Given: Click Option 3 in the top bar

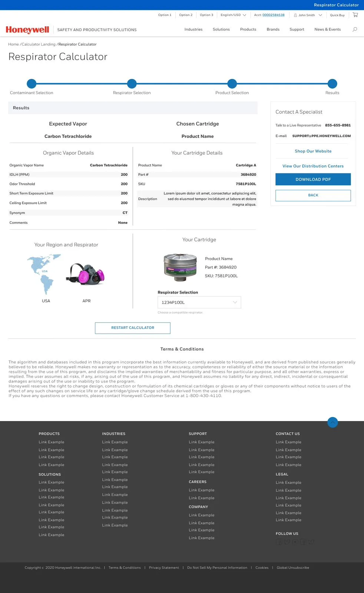Looking at the screenshot, I should pos(206,15).
